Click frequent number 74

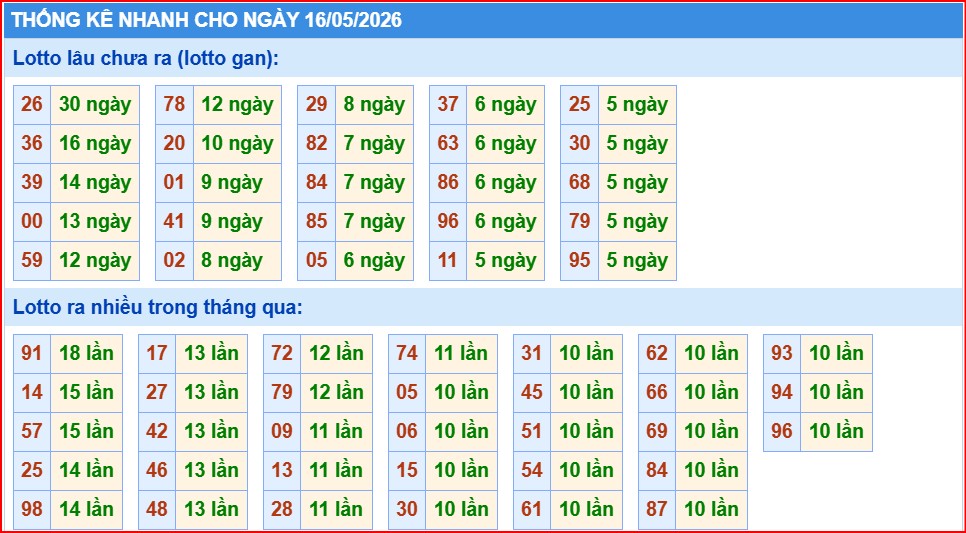(407, 354)
